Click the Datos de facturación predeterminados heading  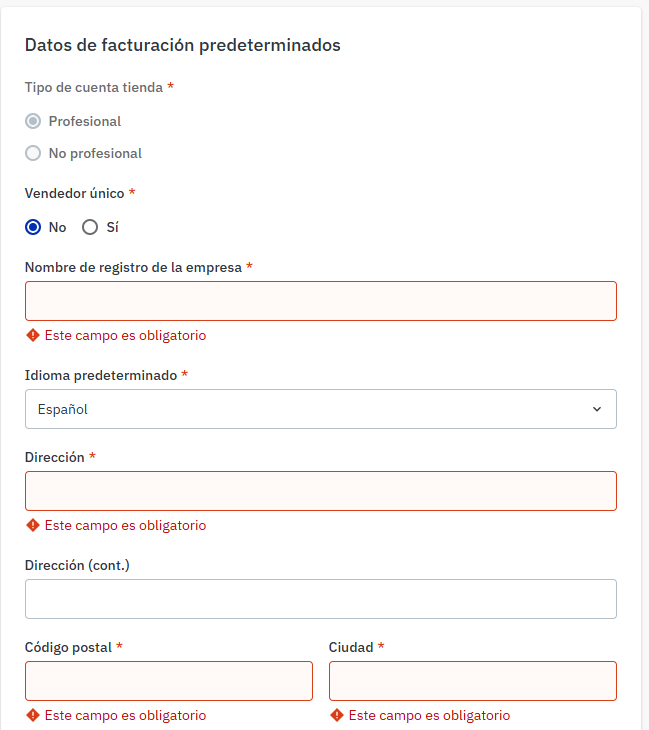point(183,45)
